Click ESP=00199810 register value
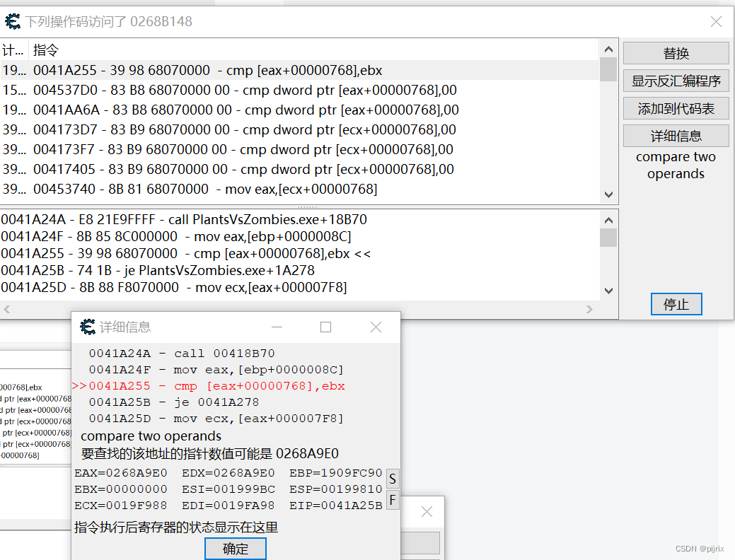Screen dimensions: 735x560 pyautogui.click(x=335, y=489)
